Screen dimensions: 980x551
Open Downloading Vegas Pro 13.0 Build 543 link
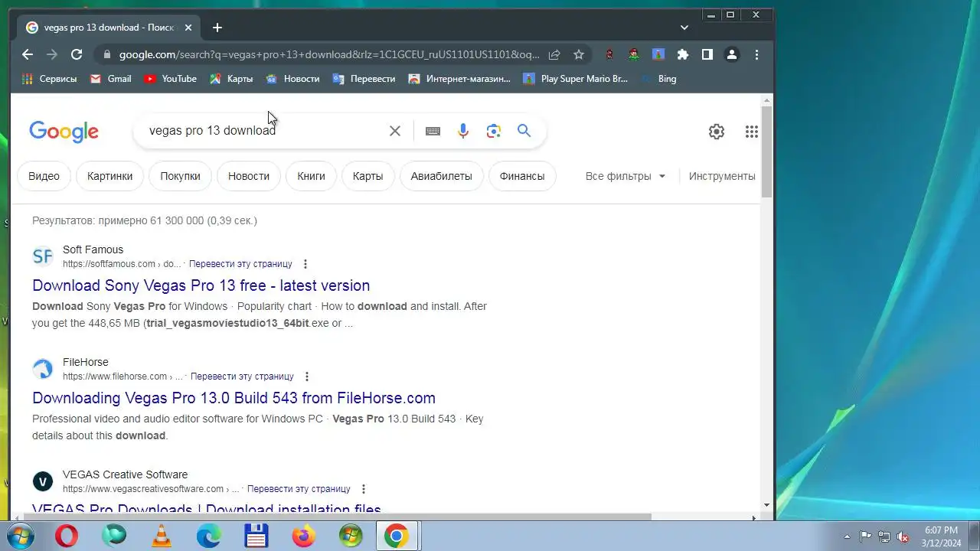pos(234,398)
